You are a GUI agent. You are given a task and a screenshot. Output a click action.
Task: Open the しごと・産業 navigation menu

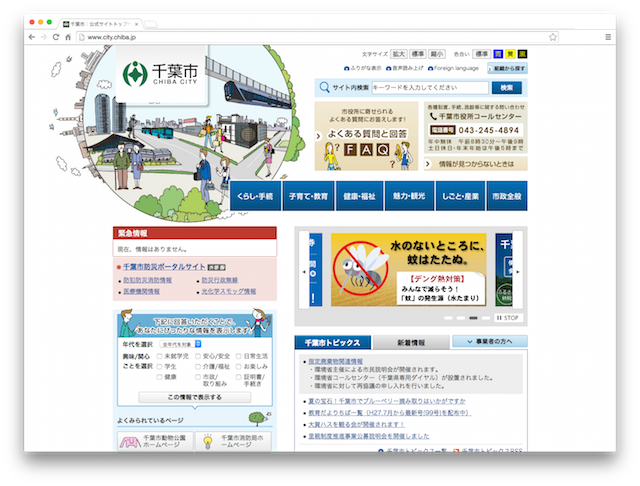point(460,196)
